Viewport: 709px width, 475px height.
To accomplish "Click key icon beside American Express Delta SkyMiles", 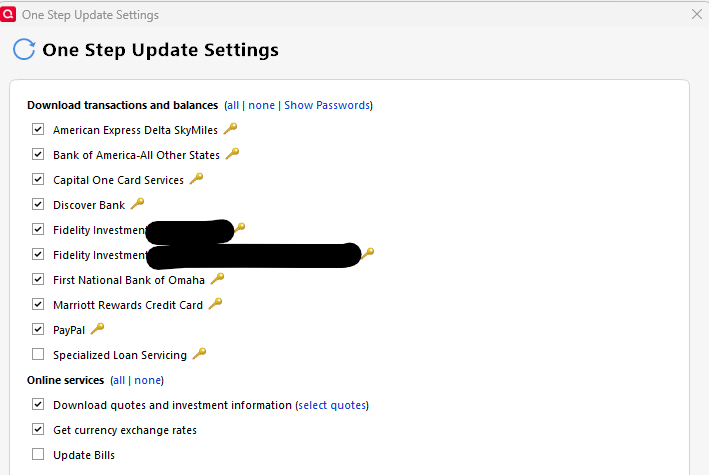I will click(230, 129).
